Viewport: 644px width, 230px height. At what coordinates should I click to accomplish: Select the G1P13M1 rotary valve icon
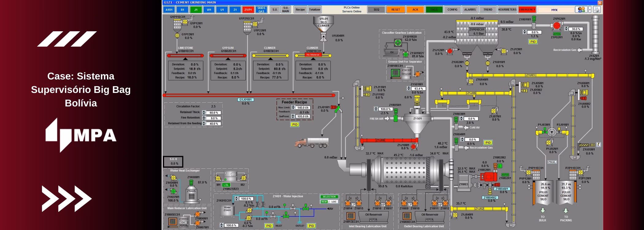tap(177, 36)
